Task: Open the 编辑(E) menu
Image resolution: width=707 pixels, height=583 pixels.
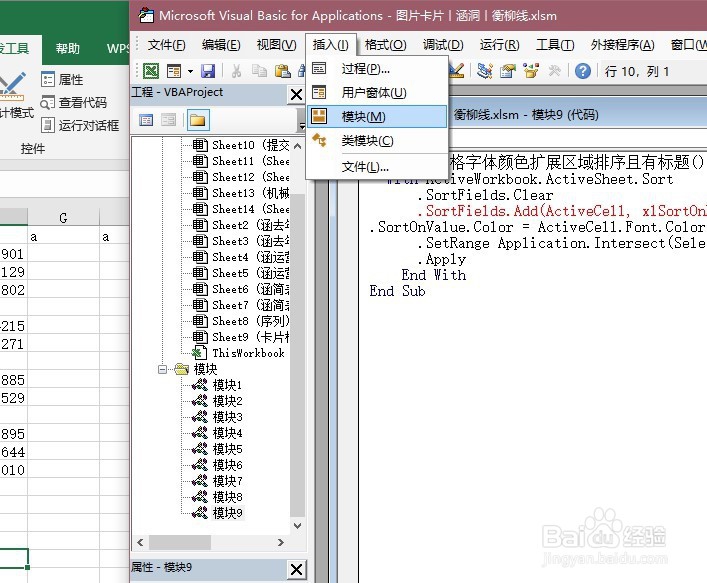Action: pyautogui.click(x=221, y=45)
